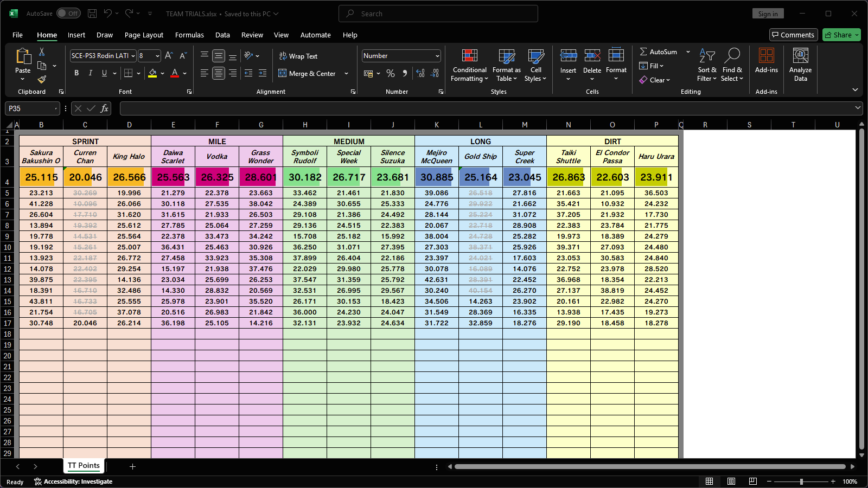Toggle Wrap Text on selected cells
Viewport: 868px width, 488px height.
tap(298, 56)
